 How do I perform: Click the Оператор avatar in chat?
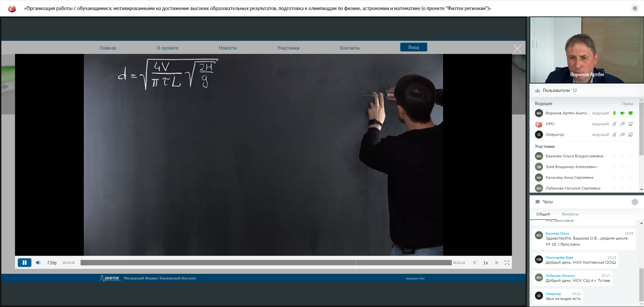tap(539, 296)
